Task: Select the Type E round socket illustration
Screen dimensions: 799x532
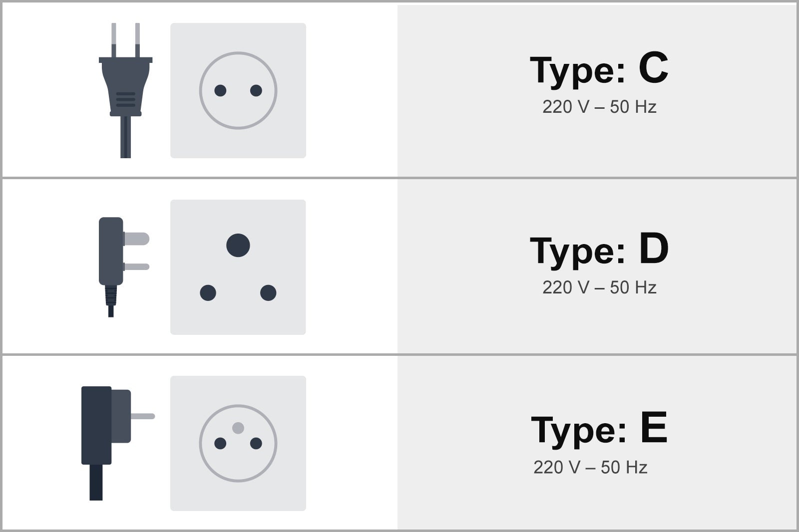Action: 238,443
